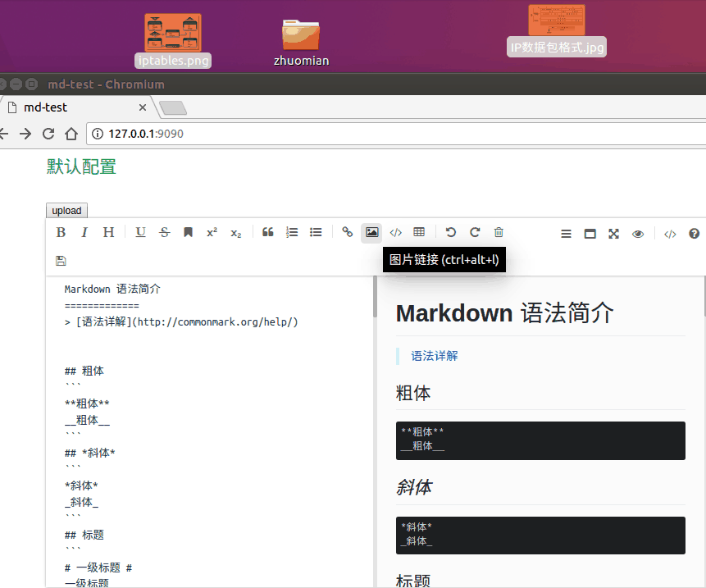Go forward in Chromium
Viewport: 706px width, 588px height.
[25, 134]
